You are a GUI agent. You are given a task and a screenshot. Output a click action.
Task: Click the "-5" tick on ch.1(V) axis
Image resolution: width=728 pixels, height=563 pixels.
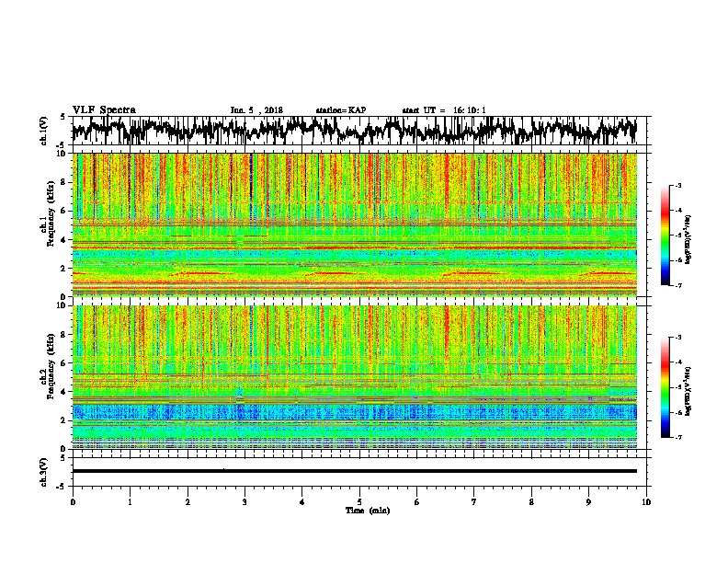(63, 144)
